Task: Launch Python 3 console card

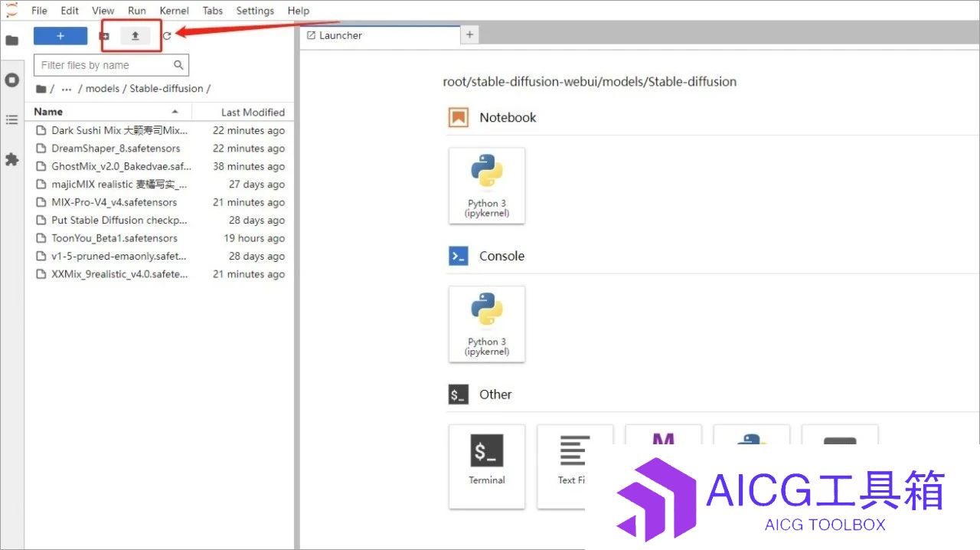Action: [487, 324]
